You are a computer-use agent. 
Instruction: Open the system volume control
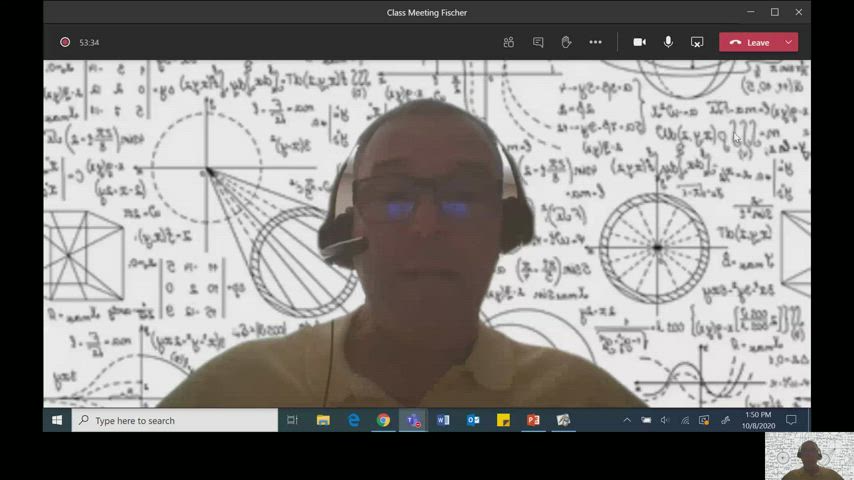tap(665, 421)
